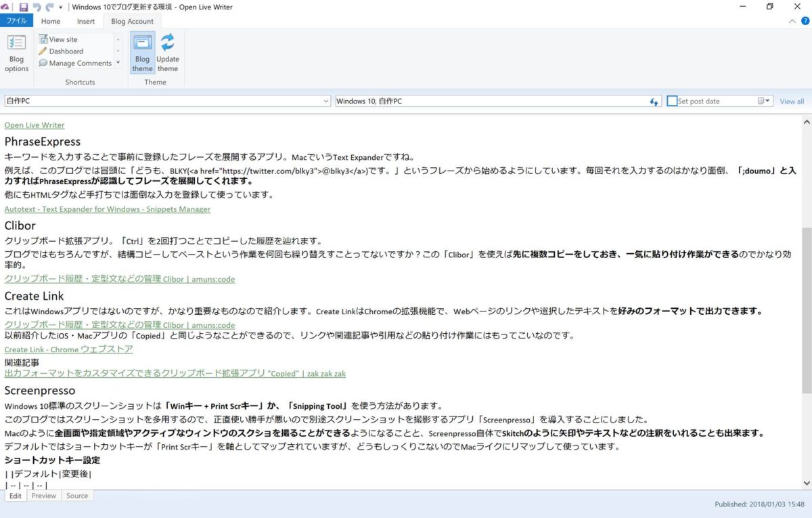Enable the Set post date checkbox
This screenshot has height=518, width=812.
[672, 101]
